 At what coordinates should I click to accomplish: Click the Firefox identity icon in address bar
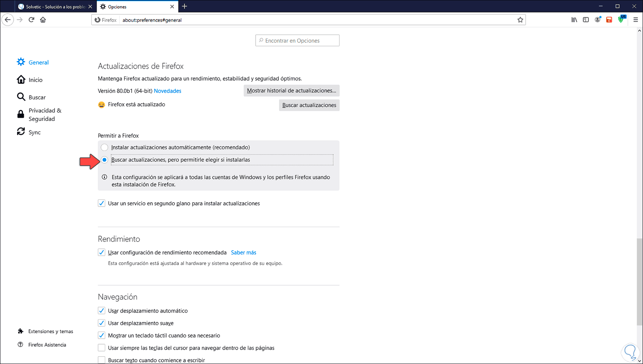pos(97,20)
